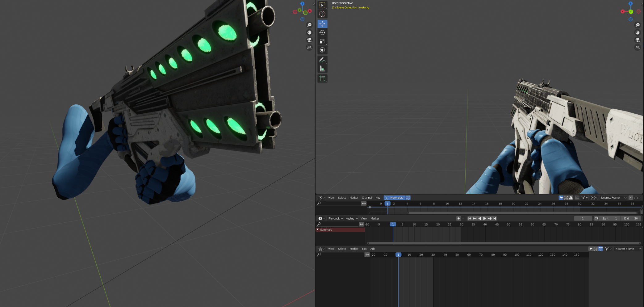Select the Transform tool
Viewport: 644px width, 307px height.
[322, 50]
